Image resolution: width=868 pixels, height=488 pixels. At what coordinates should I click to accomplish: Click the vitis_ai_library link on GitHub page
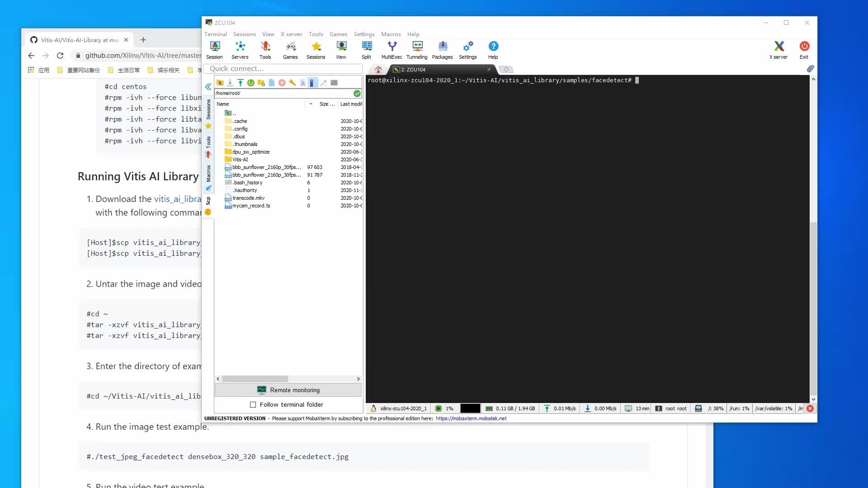(x=176, y=198)
